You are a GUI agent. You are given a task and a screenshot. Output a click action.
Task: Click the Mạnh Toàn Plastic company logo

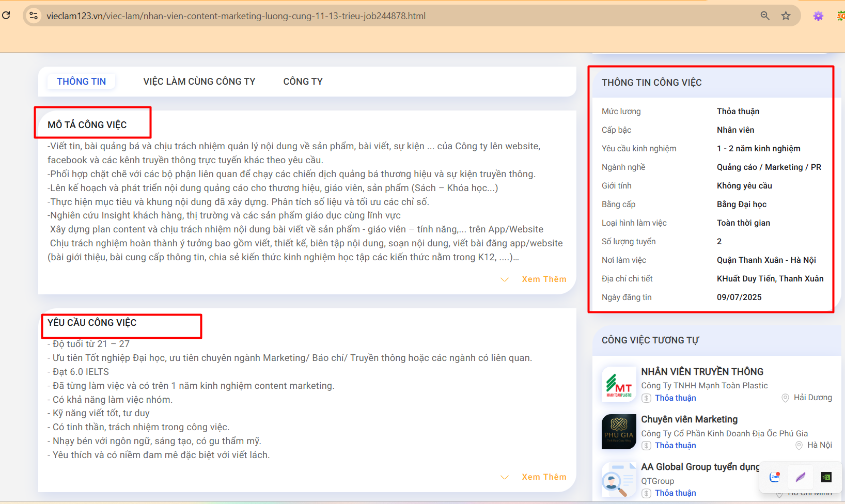[619, 384]
